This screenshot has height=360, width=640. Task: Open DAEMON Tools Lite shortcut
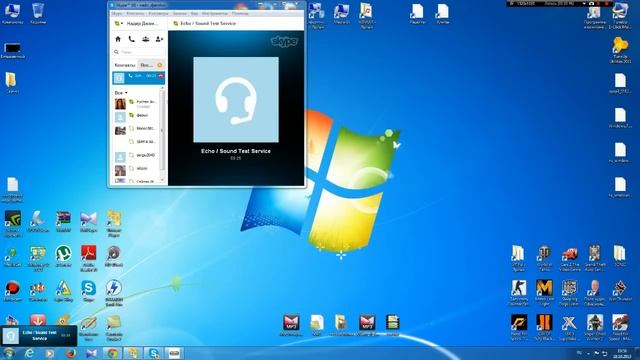pyautogui.click(x=114, y=293)
